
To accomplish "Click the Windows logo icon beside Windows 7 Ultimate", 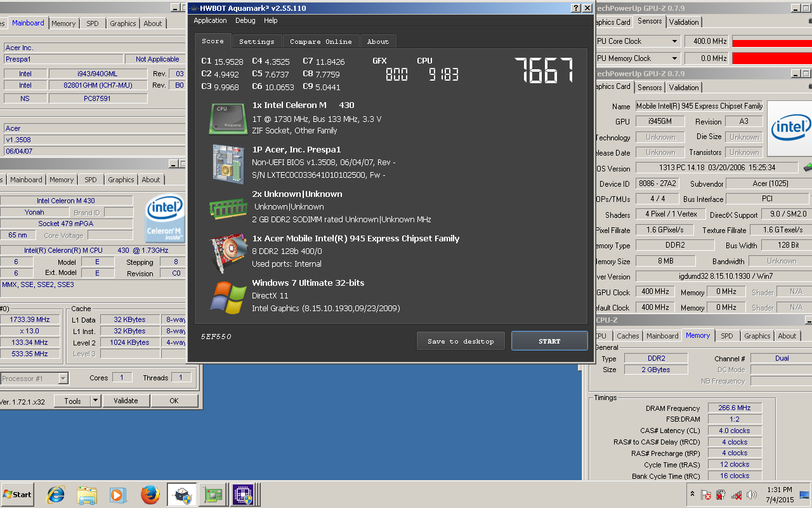I will click(228, 298).
